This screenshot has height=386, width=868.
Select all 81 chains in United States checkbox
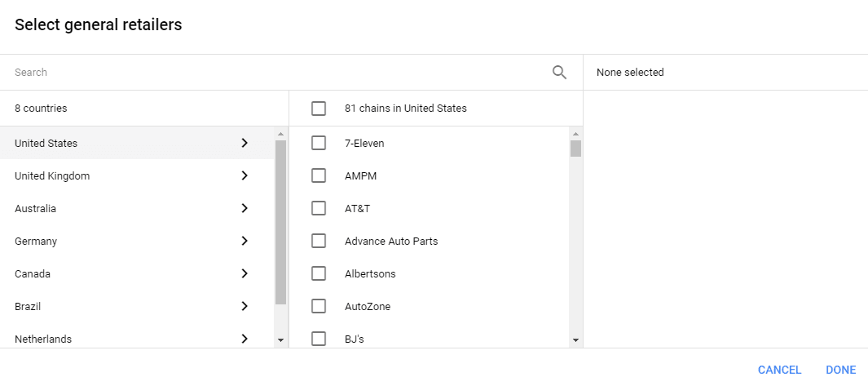coord(319,109)
